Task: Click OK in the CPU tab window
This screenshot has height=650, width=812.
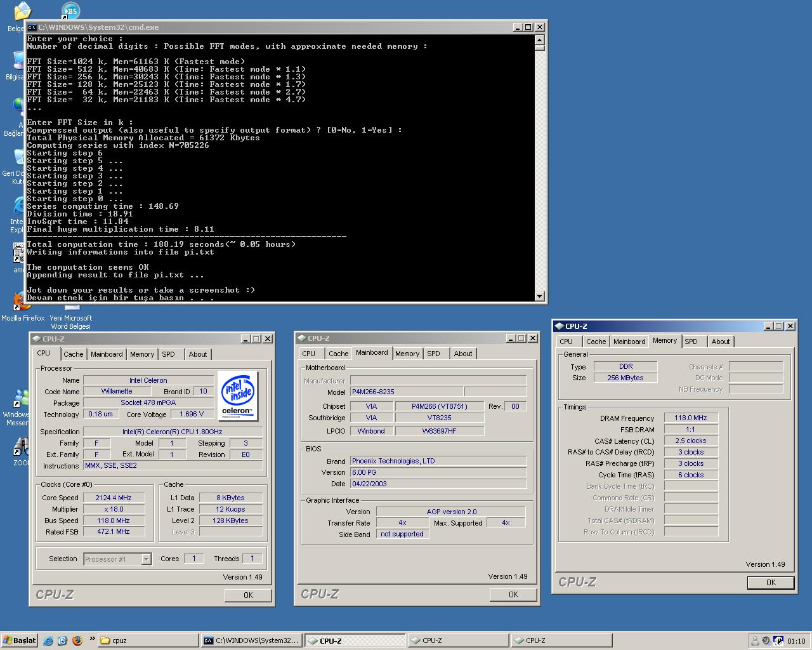Action: coord(248,595)
